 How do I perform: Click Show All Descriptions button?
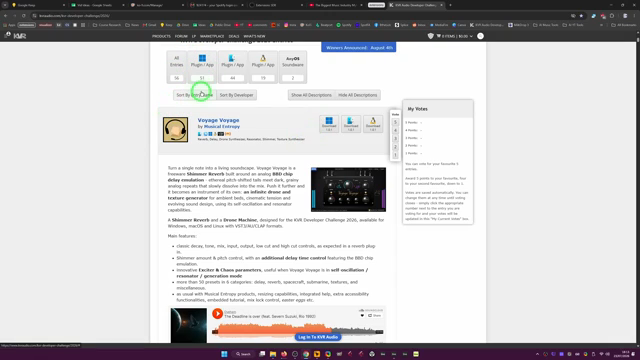(311, 95)
